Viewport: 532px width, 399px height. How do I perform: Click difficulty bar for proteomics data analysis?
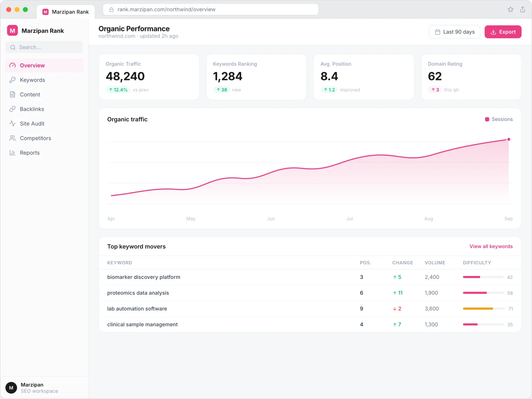coord(483,293)
